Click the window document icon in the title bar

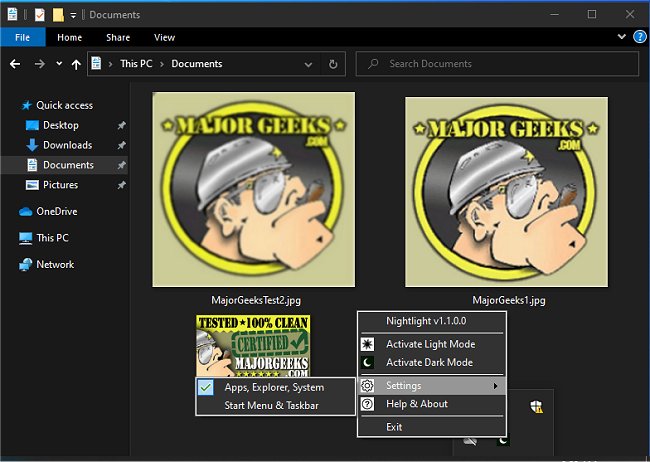pos(12,14)
